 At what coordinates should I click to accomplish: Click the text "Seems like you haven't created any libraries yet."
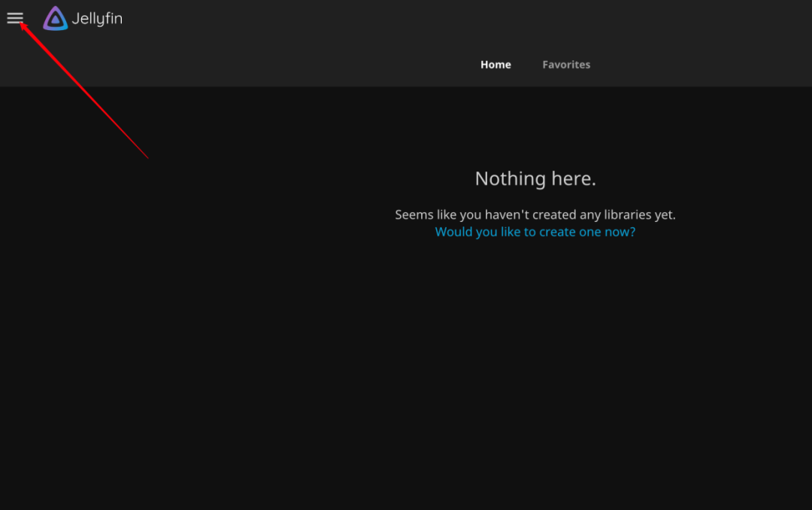point(535,214)
